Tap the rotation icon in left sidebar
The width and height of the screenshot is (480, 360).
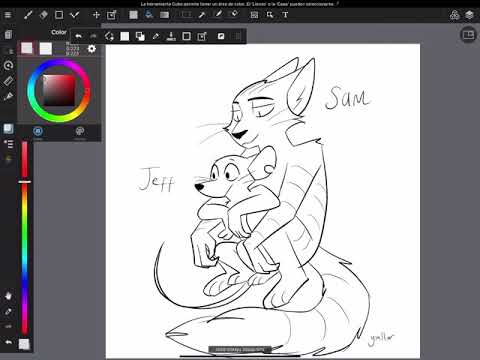(8, 65)
